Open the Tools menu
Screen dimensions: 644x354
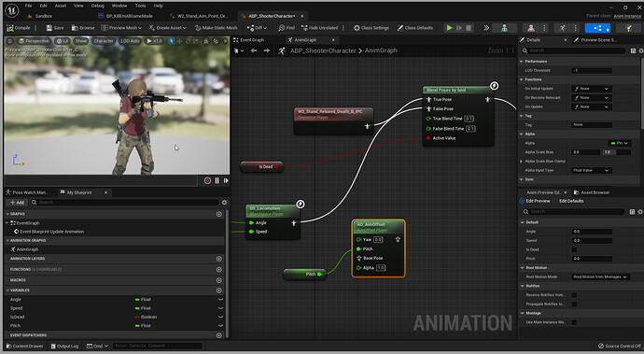click(140, 6)
